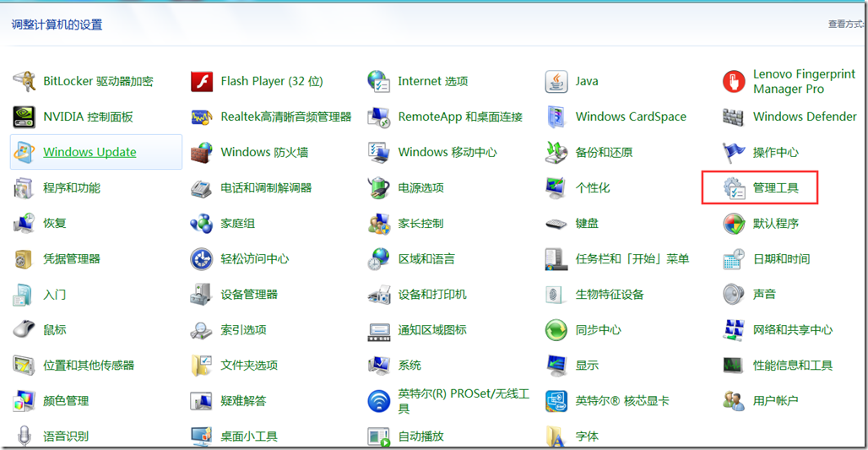Click the 任务栏和「开始」菜单 link
Image resolution: width=868 pixels, height=450 pixels.
(x=632, y=259)
